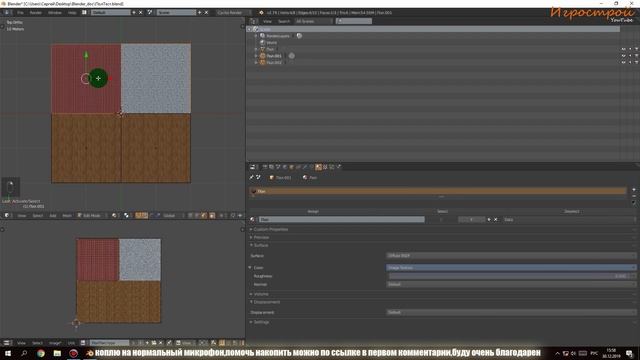Viewport: 640px width, 360px height.
Task: Click the Deselect material button
Action: [571, 211]
